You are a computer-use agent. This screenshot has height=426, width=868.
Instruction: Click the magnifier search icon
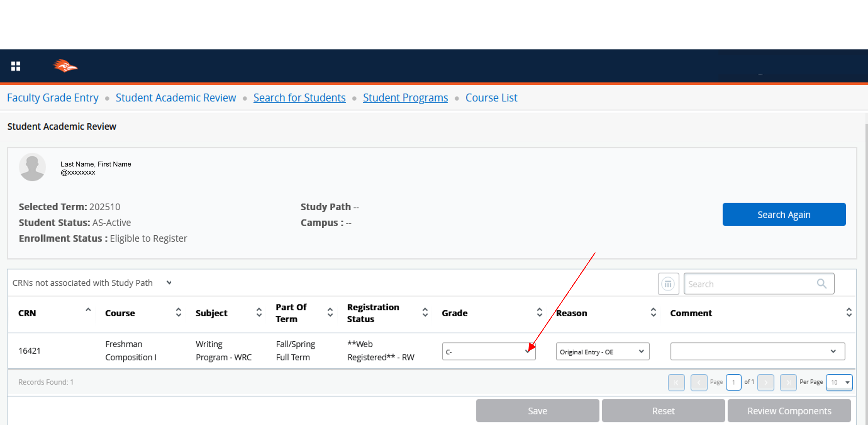pyautogui.click(x=822, y=284)
